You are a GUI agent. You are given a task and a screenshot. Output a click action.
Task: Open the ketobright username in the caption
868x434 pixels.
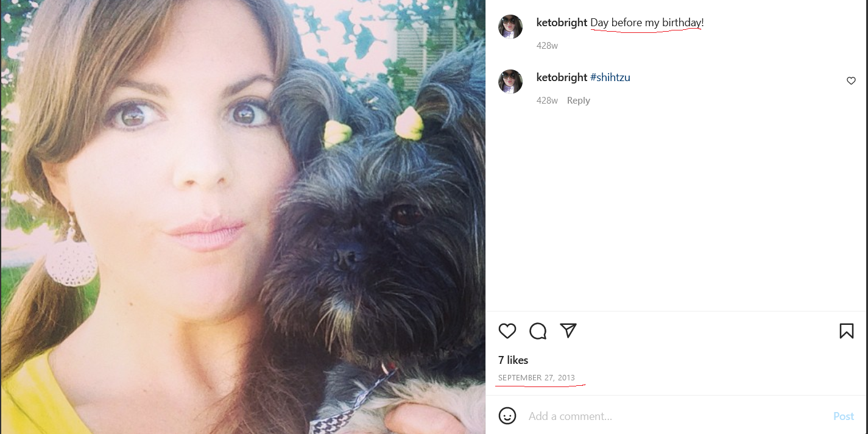tap(562, 23)
